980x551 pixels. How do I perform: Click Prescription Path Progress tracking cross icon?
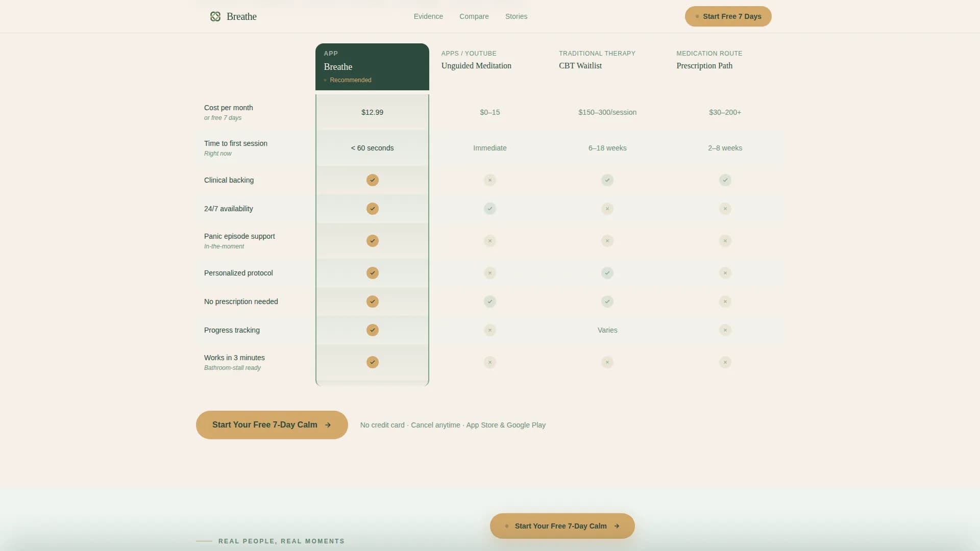[x=725, y=330]
